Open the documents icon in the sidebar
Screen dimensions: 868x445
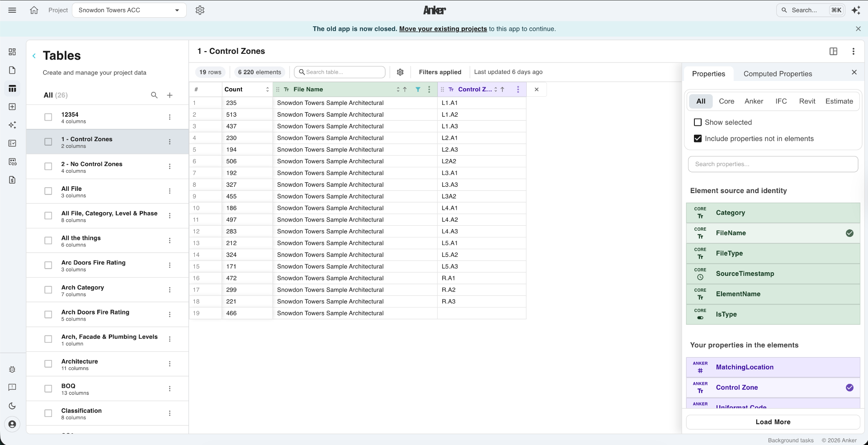click(12, 70)
